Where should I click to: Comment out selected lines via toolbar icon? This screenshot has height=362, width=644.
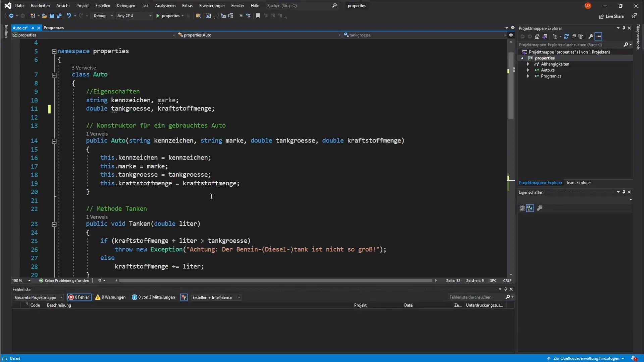pos(240,16)
